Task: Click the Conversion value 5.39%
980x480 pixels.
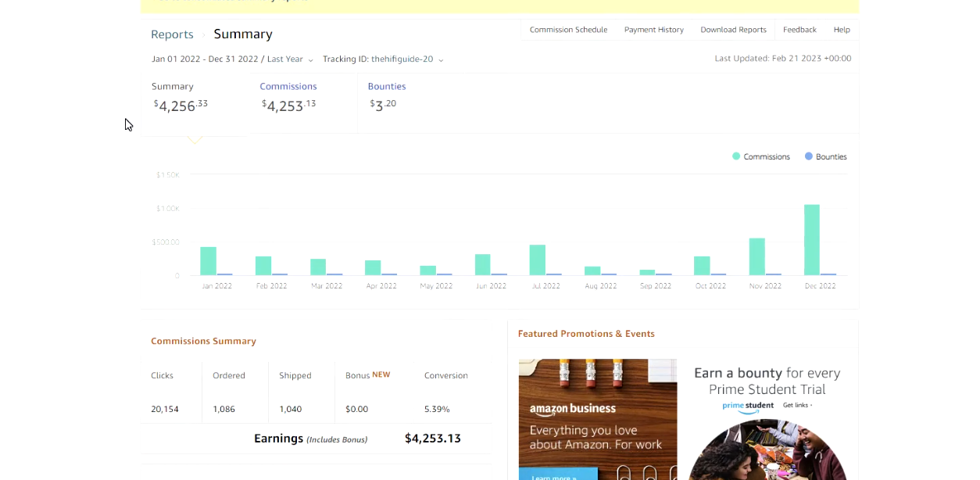Action: (x=437, y=409)
